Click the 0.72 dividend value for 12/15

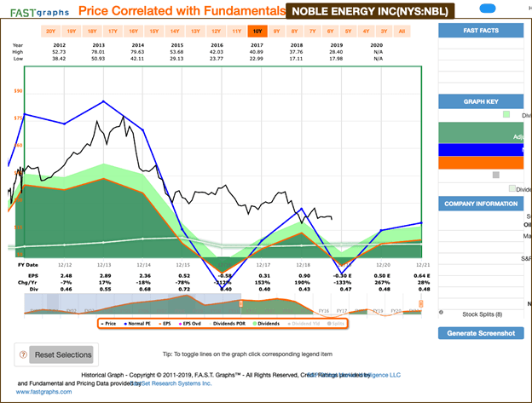pos(184,289)
